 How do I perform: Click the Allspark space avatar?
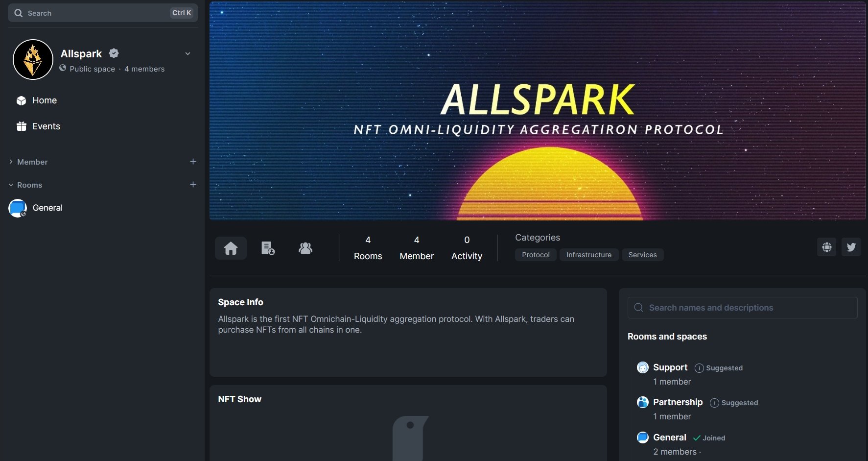(32, 59)
